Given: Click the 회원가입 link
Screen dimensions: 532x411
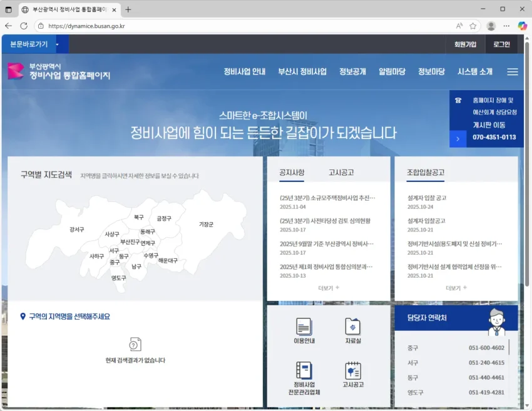Looking at the screenshot, I should point(465,44).
